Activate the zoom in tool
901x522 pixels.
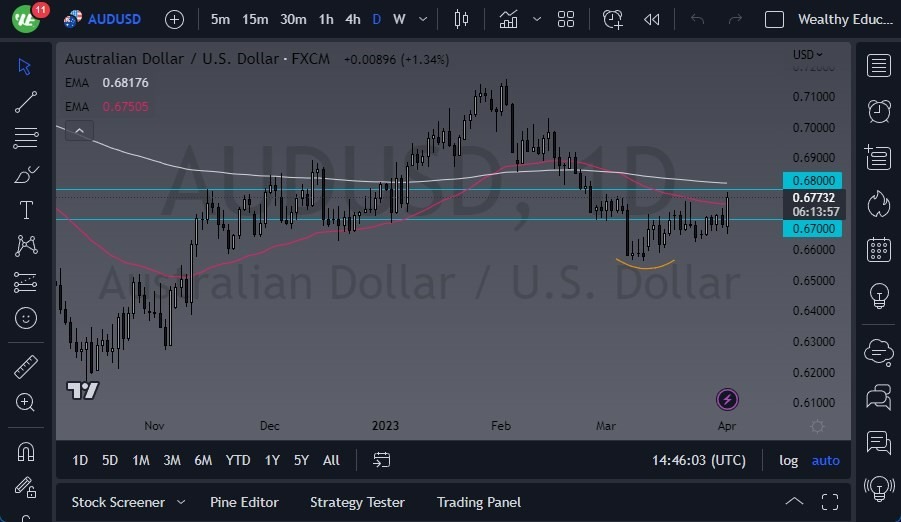point(25,402)
